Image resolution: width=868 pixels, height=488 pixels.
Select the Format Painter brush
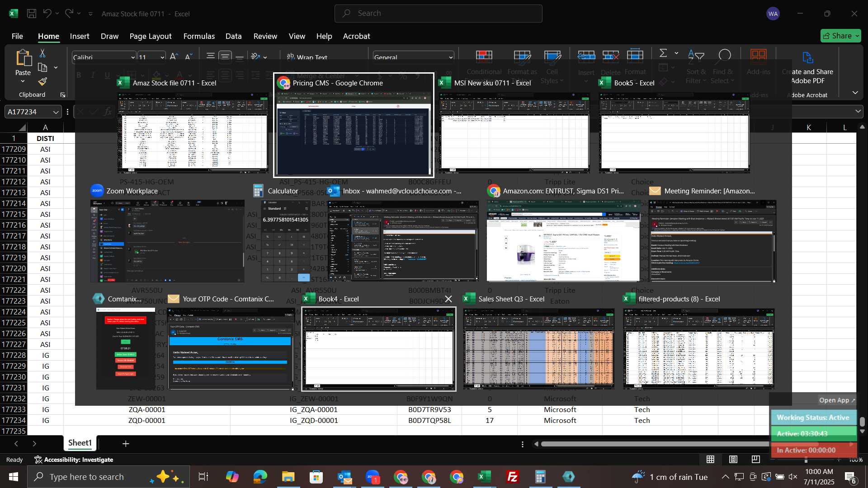coord(42,81)
